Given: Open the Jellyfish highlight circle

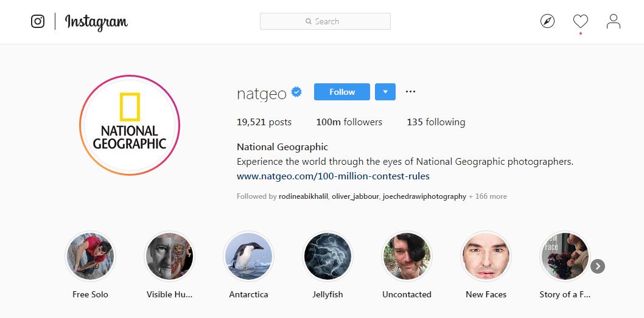Looking at the screenshot, I should coord(327,256).
